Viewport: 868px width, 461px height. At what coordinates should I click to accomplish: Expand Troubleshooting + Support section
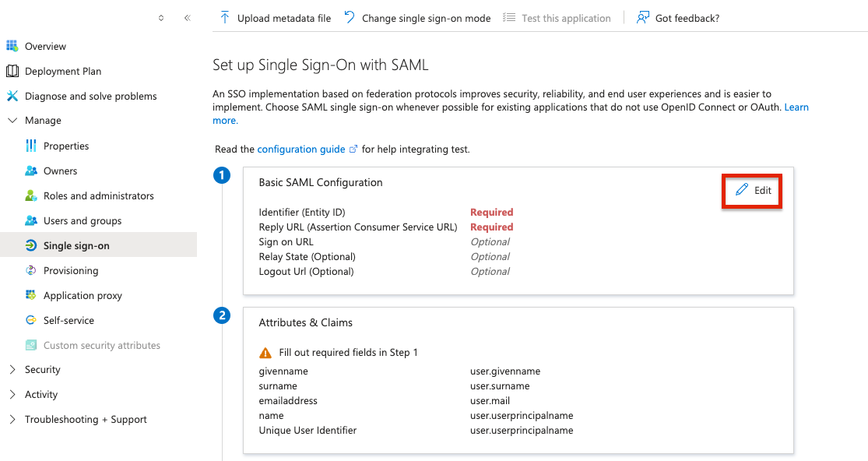[x=12, y=420]
